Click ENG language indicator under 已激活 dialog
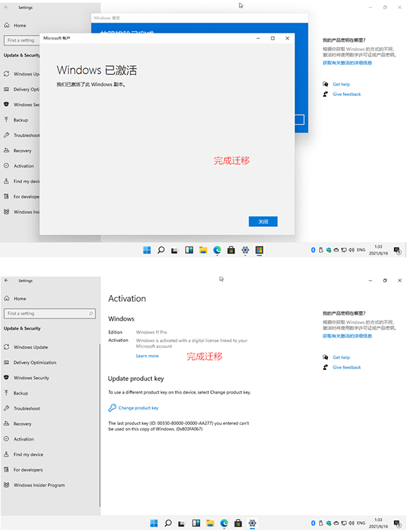The image size is (409, 532). pos(361,250)
